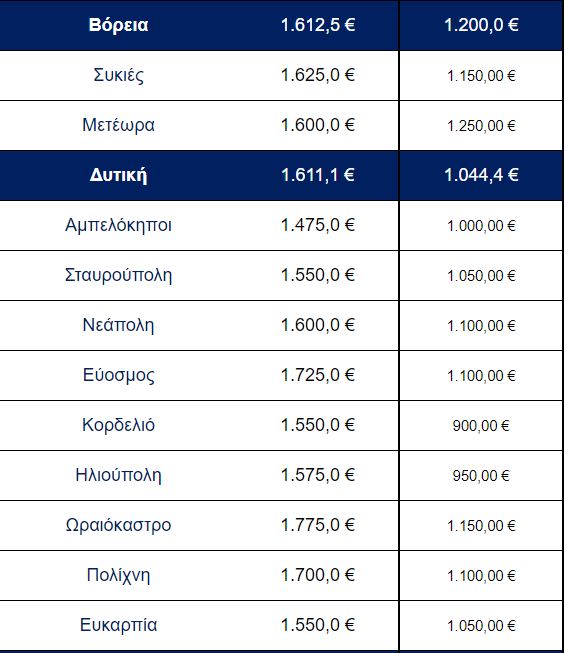Click the Συκιές area name
Image resolution: width=566 pixels, height=653 pixels.
coord(119,75)
